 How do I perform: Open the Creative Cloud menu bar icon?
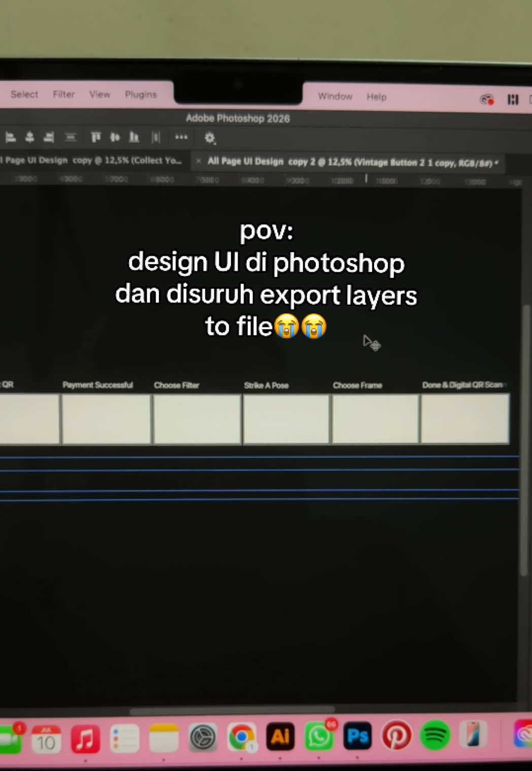tap(487, 99)
